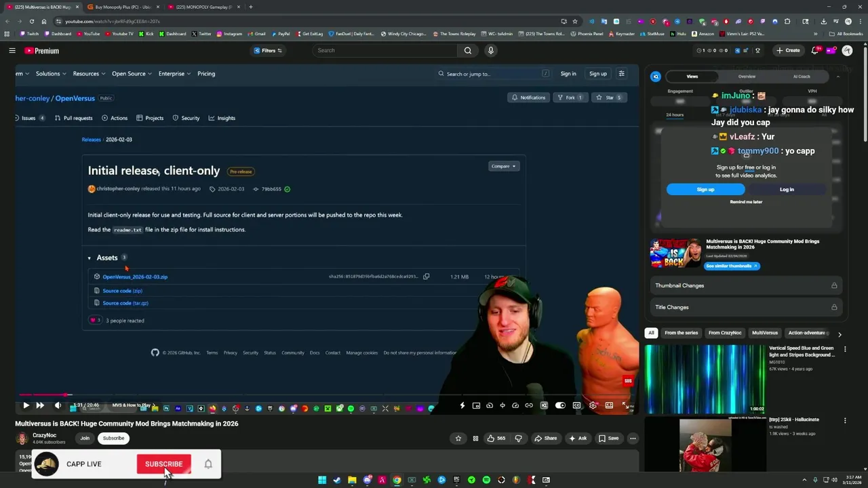This screenshot has width=868, height=488.
Task: Switch to the Buy Monopoly Plus tab
Action: tap(122, 7)
